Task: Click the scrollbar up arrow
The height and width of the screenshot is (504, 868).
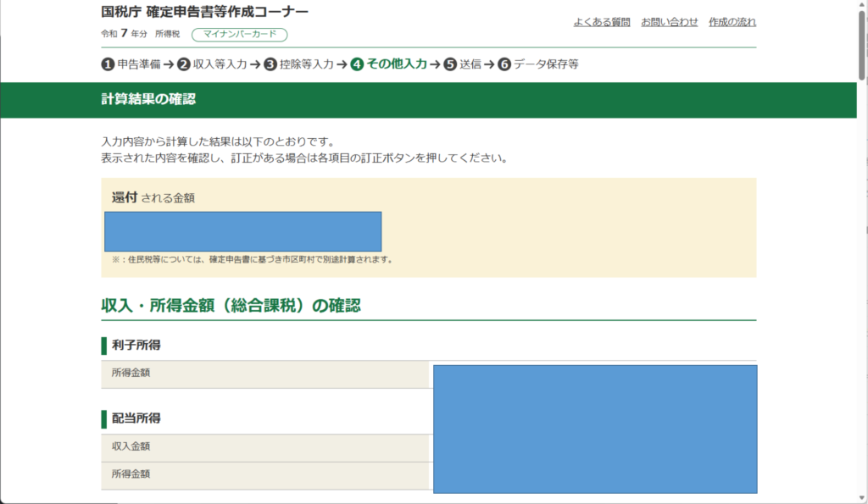Action: pos(861,6)
